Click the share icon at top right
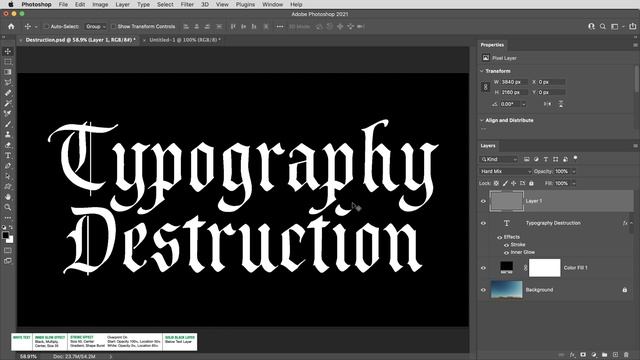The width and height of the screenshot is (640, 360). tap(632, 27)
